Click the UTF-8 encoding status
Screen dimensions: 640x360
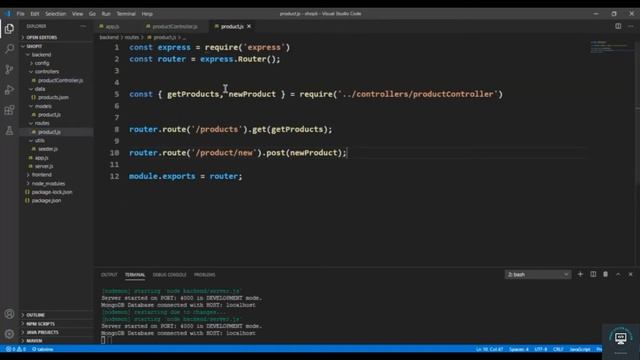tap(541, 349)
